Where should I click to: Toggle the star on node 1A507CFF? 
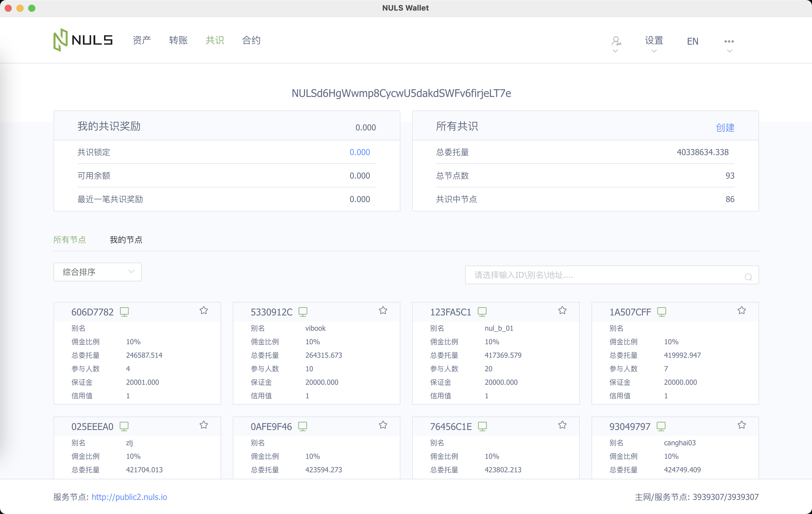[x=742, y=310]
